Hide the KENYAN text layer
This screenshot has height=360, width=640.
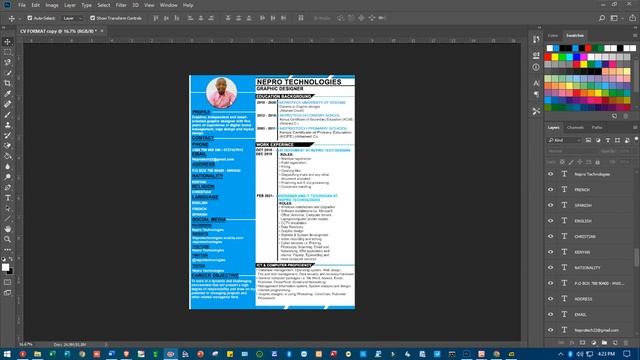[x=551, y=252]
